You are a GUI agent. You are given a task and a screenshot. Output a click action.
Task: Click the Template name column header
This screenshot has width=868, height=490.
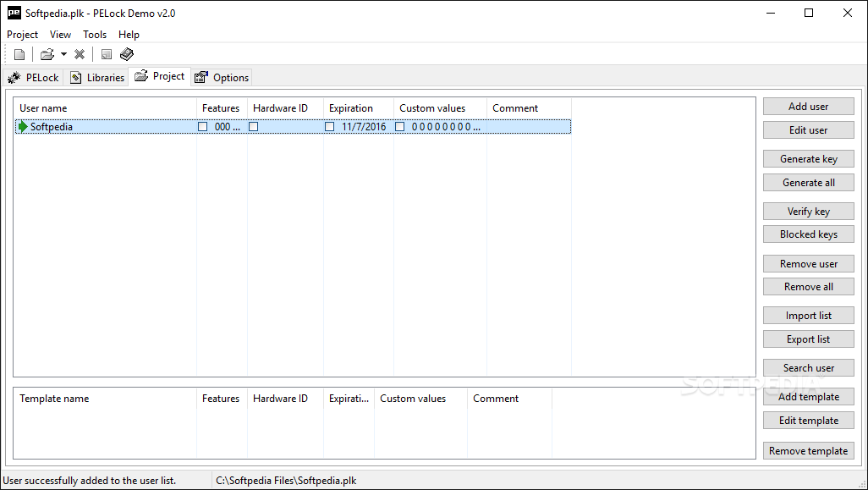(x=105, y=399)
